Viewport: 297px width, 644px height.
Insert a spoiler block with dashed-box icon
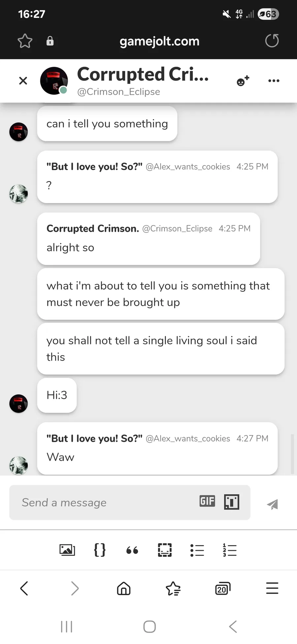(165, 550)
